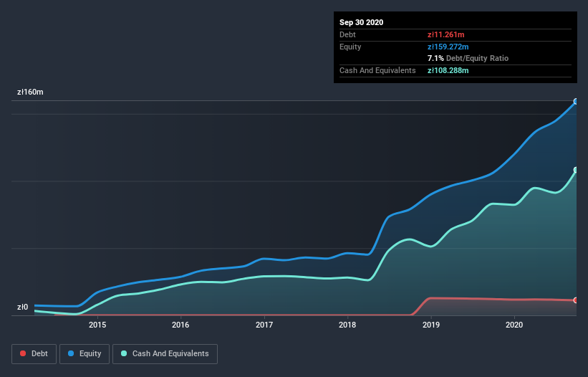The image size is (588, 377).
Task: Click the 2020 x-axis label
Action: click(x=514, y=325)
